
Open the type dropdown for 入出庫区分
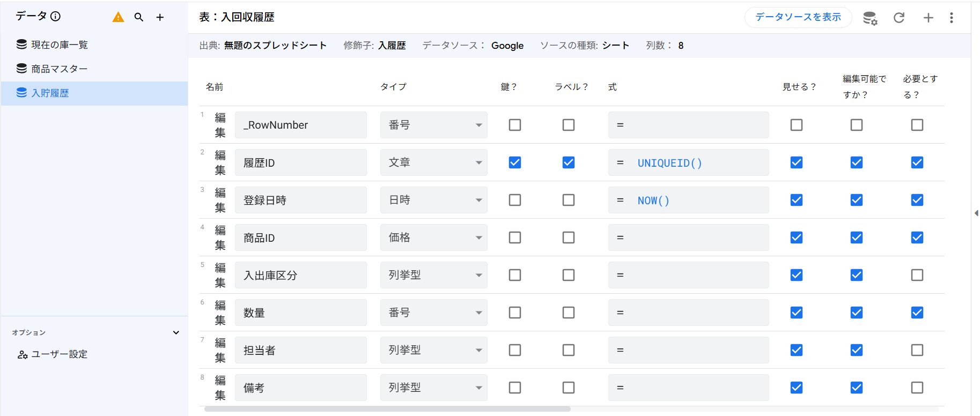434,275
